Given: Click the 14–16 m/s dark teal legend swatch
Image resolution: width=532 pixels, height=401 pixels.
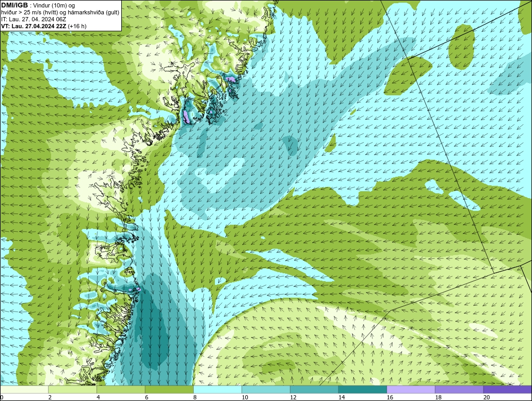Looking at the screenshot, I should pyautogui.click(x=363, y=389).
